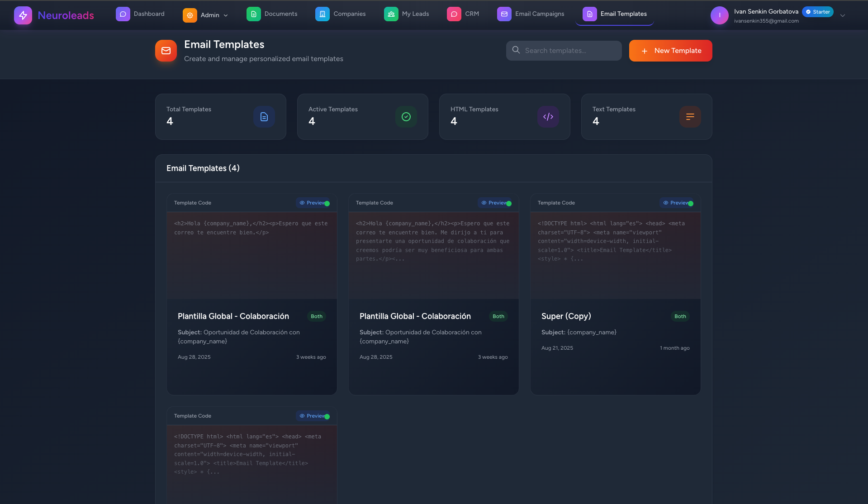The height and width of the screenshot is (504, 868).
Task: Click the Neuroleads lightning bolt logo
Action: pos(23,15)
